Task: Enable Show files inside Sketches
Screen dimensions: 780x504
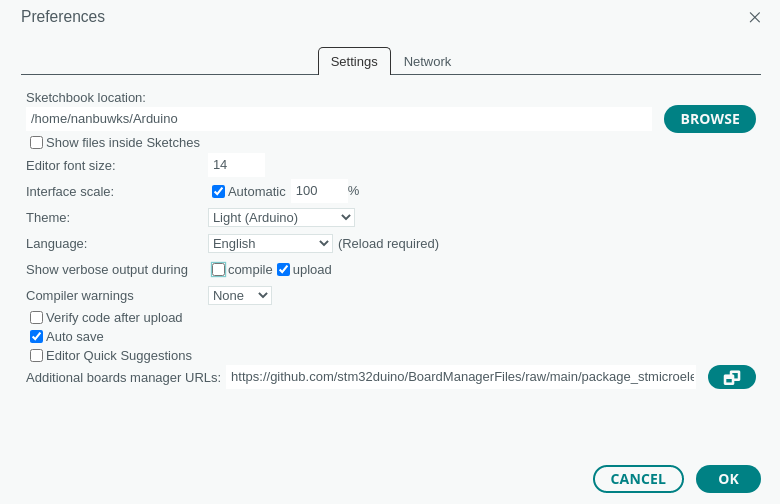Action: (37, 143)
